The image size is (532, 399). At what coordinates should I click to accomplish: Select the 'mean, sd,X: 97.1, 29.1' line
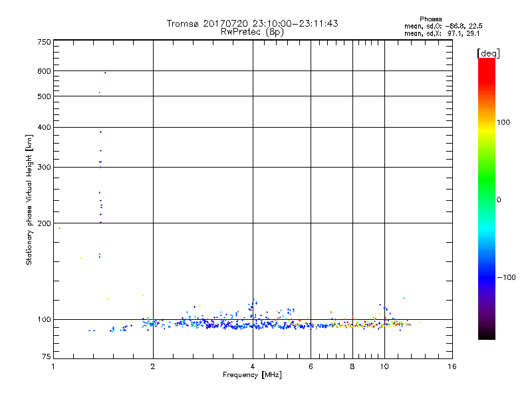click(442, 33)
